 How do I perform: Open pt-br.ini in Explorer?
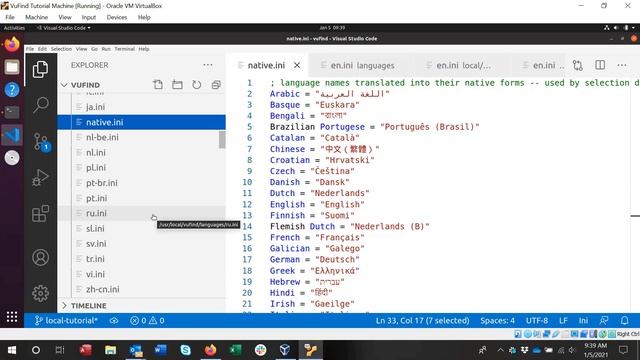(141, 183)
